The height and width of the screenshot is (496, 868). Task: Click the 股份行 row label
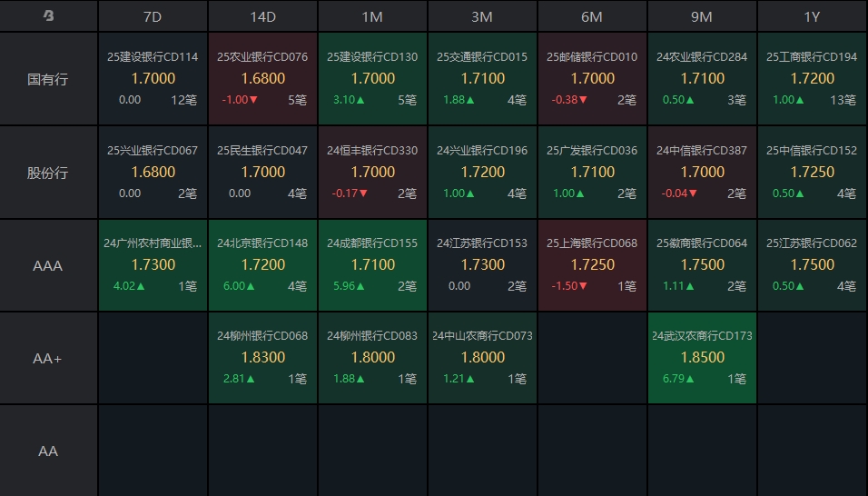48,173
